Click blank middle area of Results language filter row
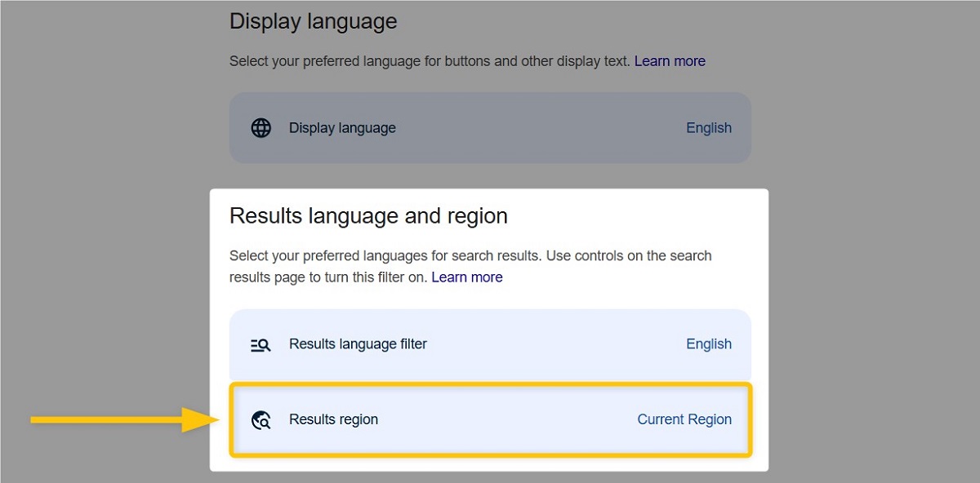This screenshot has width=980, height=483. [x=555, y=344]
